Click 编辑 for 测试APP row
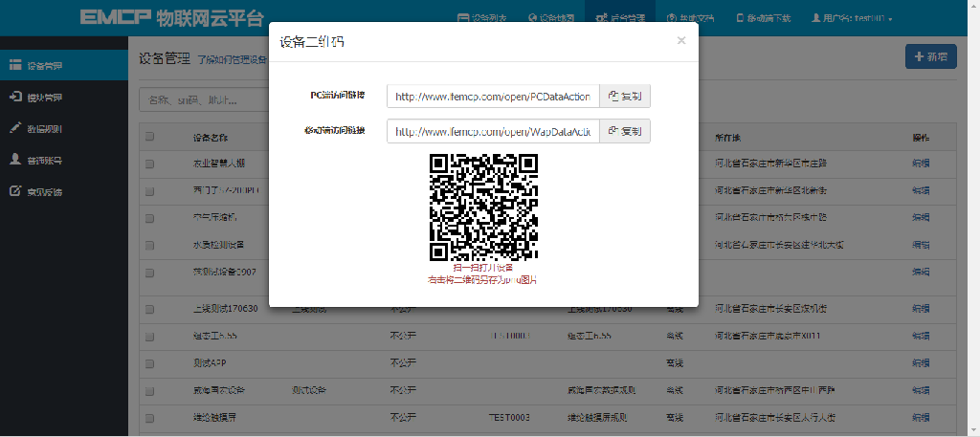The image size is (980, 437). point(921,362)
